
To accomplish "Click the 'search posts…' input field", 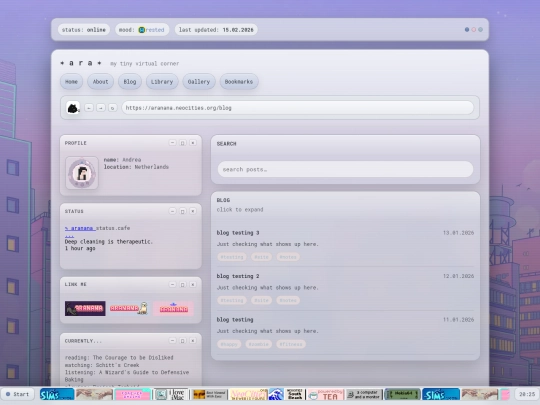I will pos(345,169).
